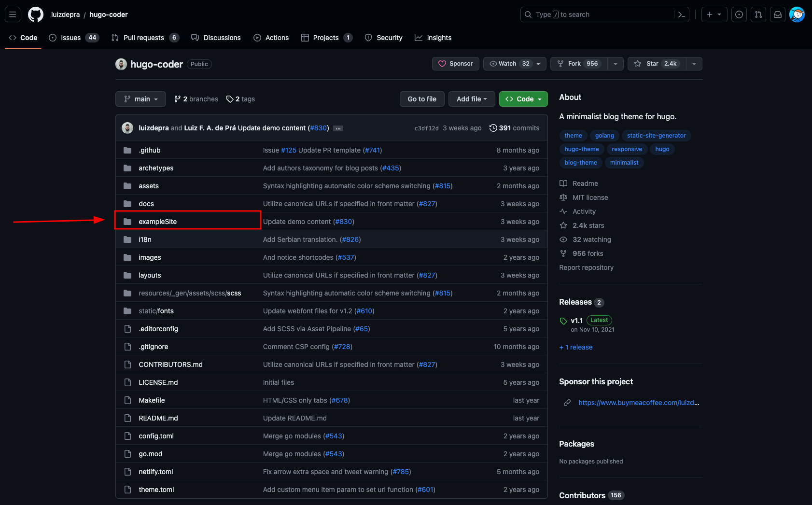
Task: Click the layouts folder icon
Action: [127, 275]
